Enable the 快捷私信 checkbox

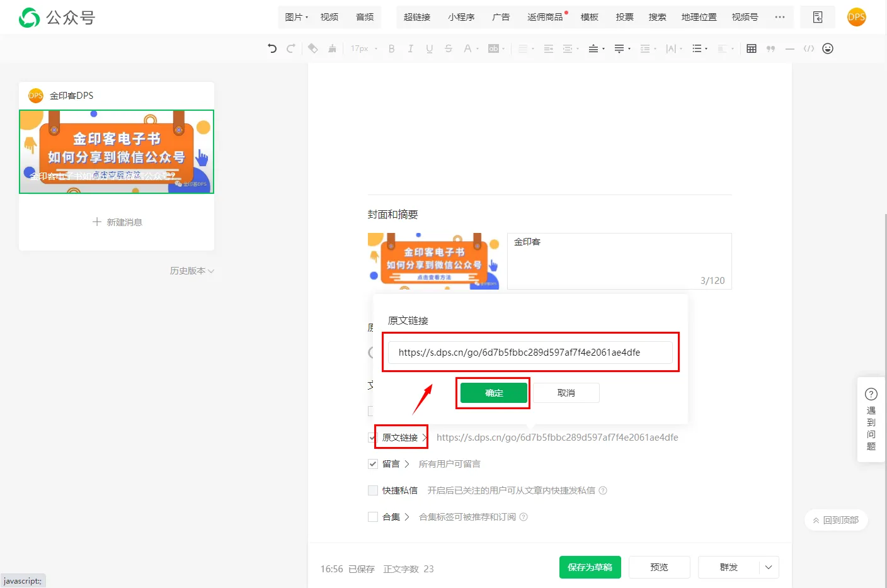373,490
